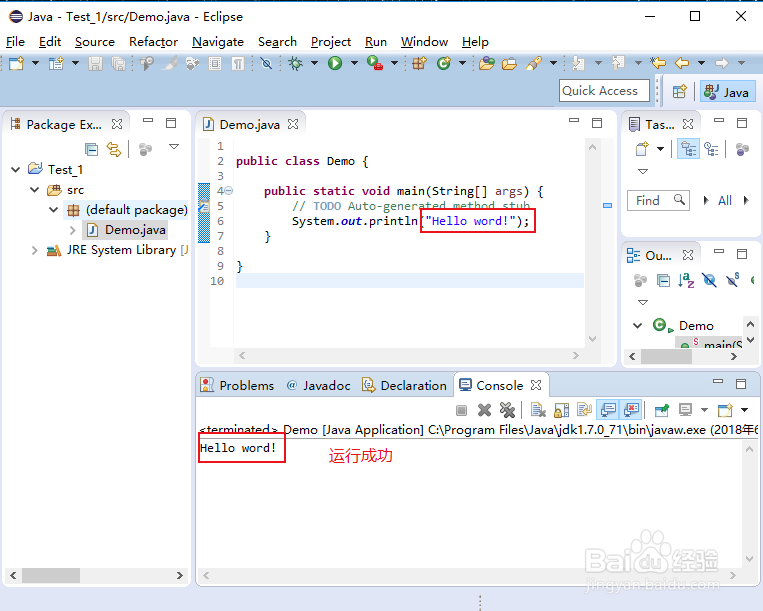This screenshot has width=763, height=611.
Task: Toggle Scheduled view in Task List
Action: [x=711, y=149]
